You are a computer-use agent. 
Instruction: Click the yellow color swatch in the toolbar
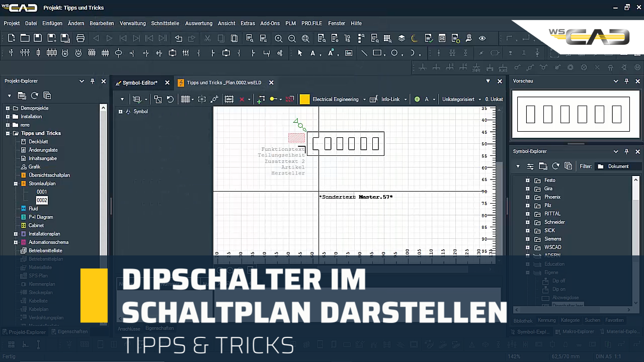pyautogui.click(x=305, y=99)
